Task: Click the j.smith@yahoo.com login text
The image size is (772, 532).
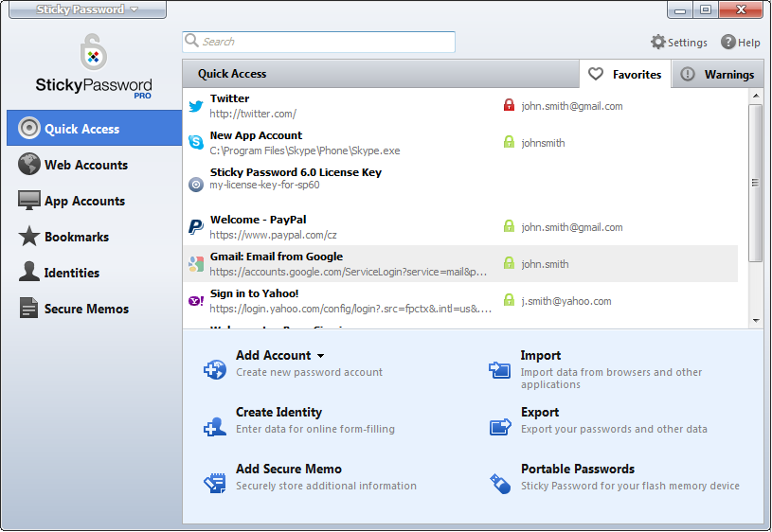Action: pos(566,301)
